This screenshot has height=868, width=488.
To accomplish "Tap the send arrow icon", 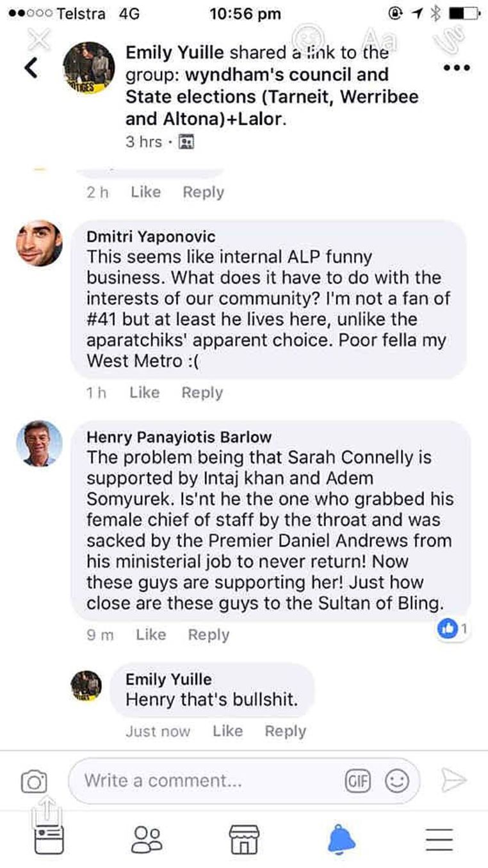I will coord(453,780).
